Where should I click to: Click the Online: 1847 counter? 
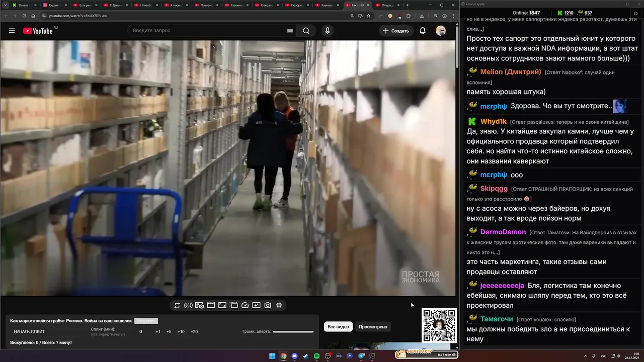(526, 13)
